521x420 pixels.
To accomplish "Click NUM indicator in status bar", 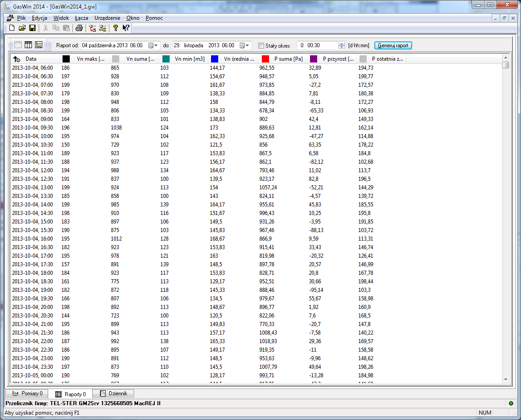I will click(x=485, y=413).
